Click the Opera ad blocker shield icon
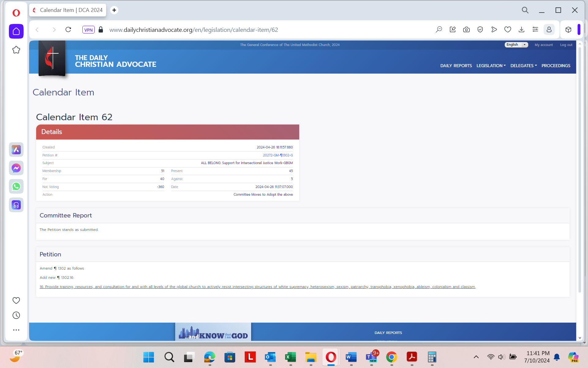 (x=480, y=30)
